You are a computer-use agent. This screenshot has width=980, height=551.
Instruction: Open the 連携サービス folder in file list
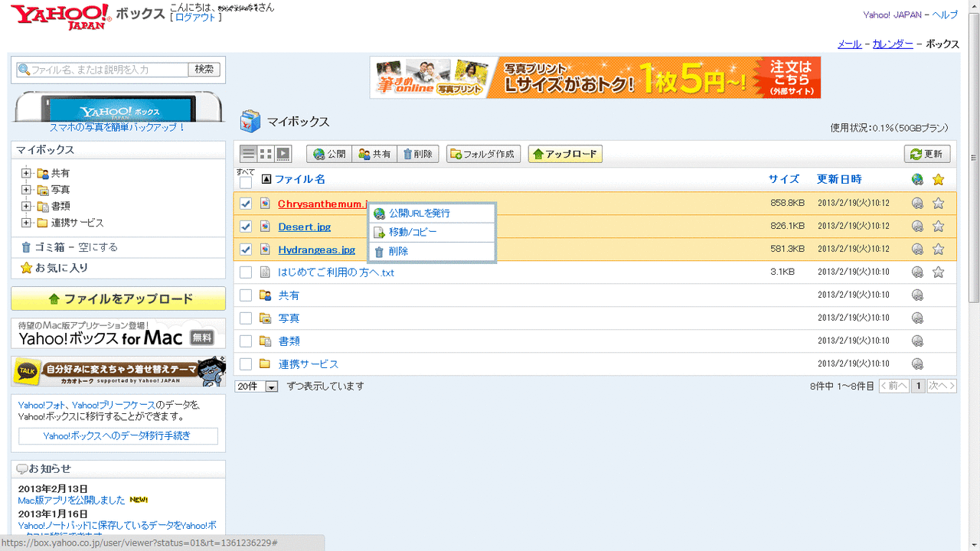309,364
